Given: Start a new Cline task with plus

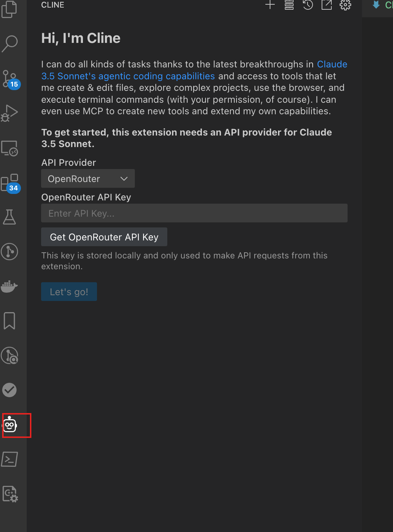Looking at the screenshot, I should tap(270, 5).
